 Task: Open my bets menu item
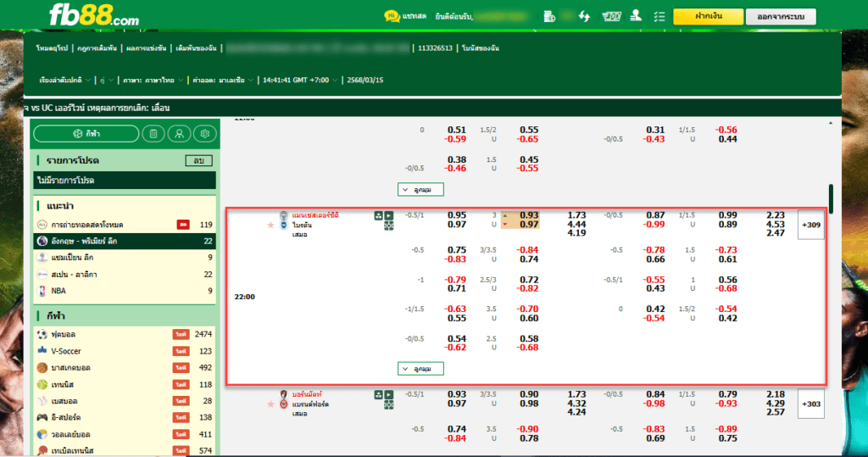(196, 48)
